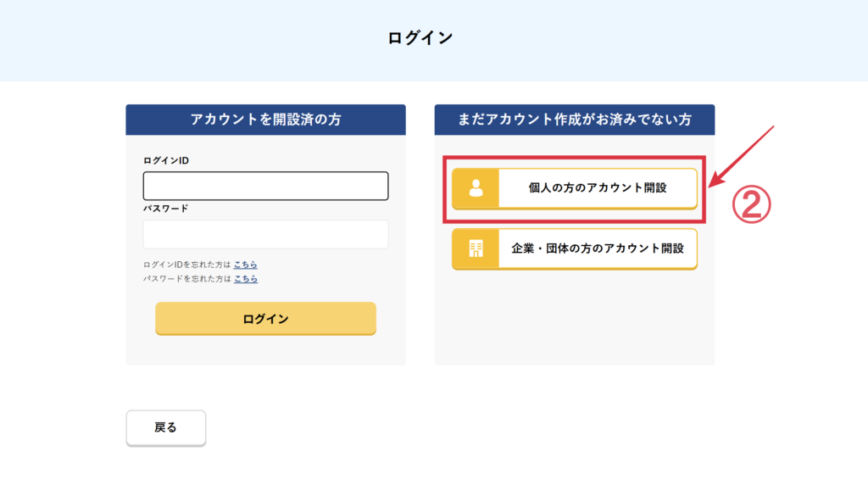Click the 戻る button

pyautogui.click(x=166, y=428)
